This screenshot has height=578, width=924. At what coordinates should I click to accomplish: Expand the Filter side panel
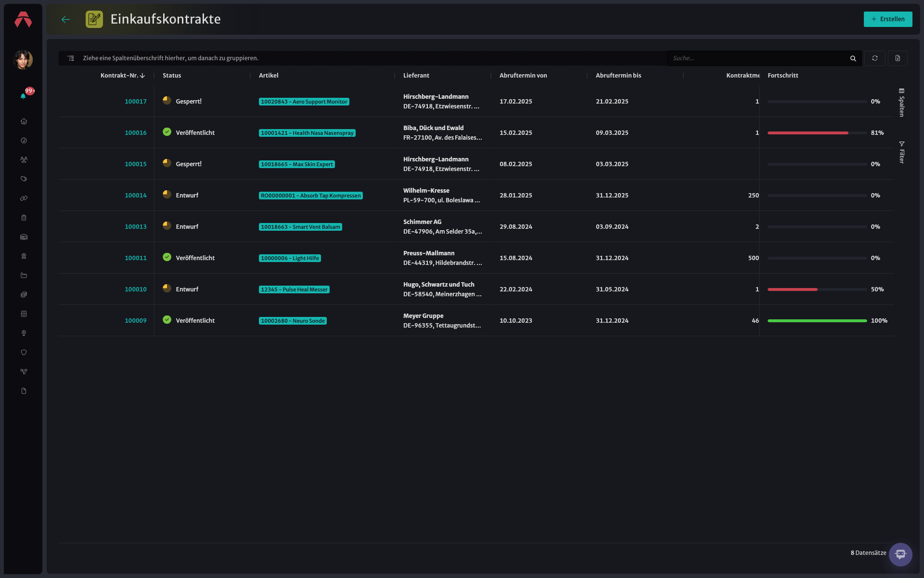coord(901,152)
